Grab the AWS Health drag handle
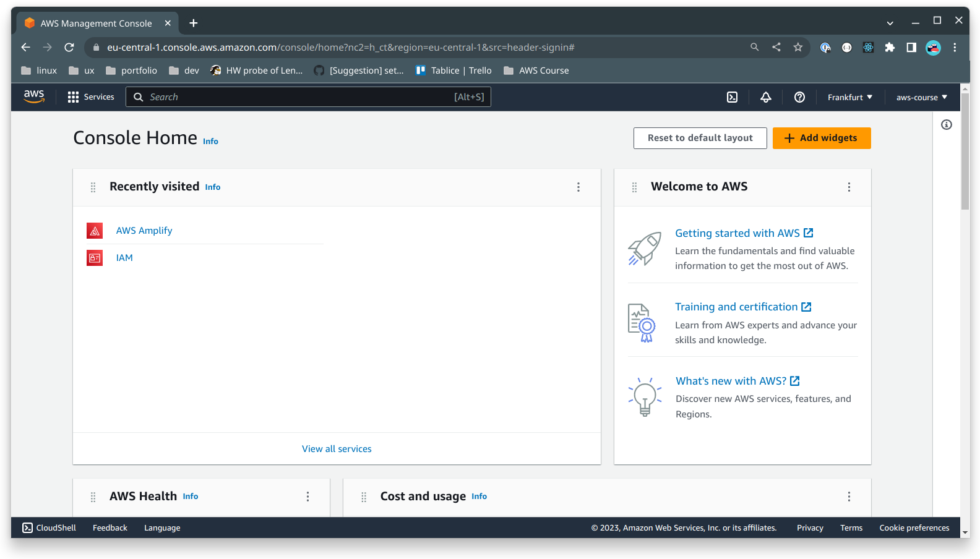Viewport: 980px width, 559px height. click(93, 497)
